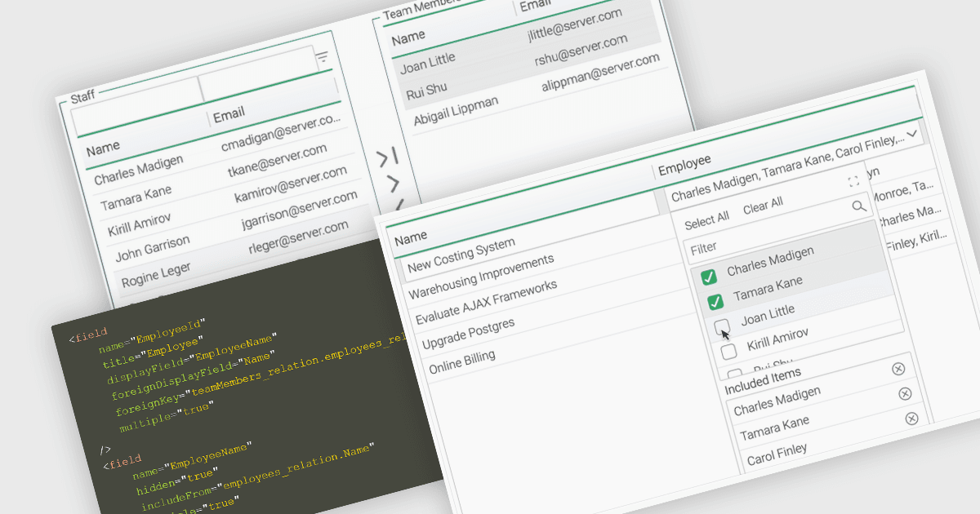Click the cmadigan@server.co... email cell
This screenshot has height=514, width=980.
pos(280,132)
